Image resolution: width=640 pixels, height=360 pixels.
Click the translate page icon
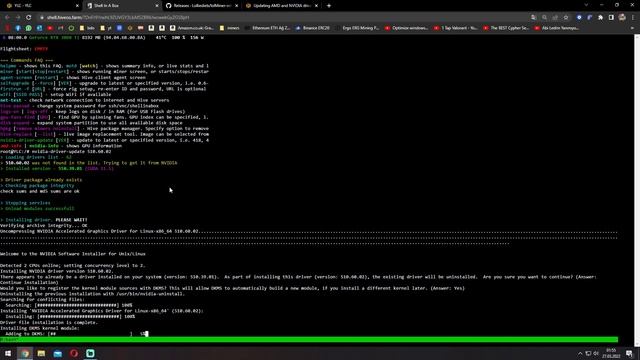coord(534,18)
